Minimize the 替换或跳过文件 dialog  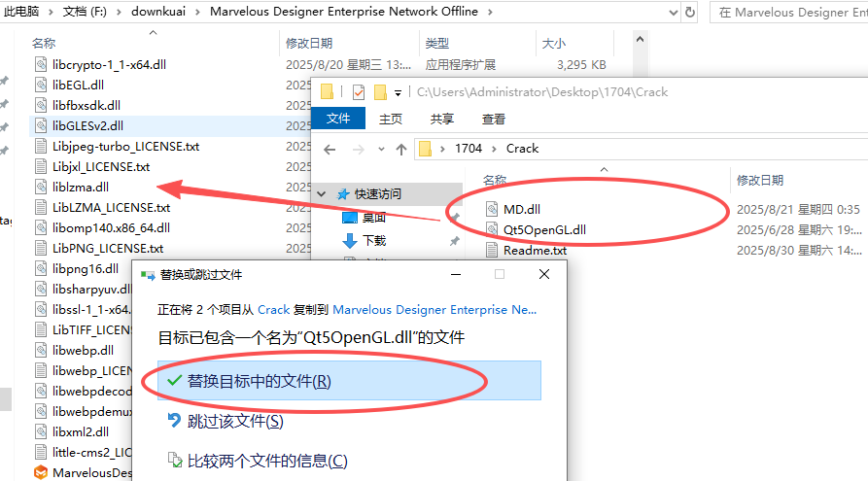[456, 275]
